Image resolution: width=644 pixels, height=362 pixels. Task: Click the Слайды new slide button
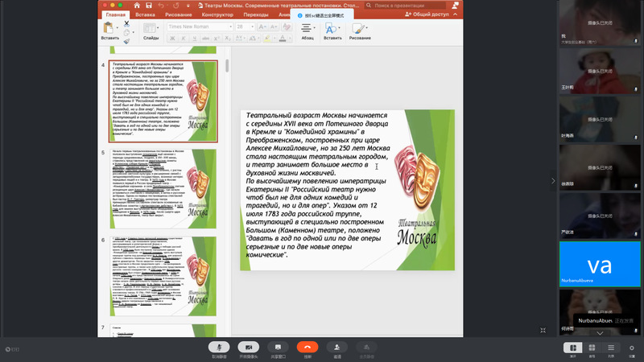[149, 28]
